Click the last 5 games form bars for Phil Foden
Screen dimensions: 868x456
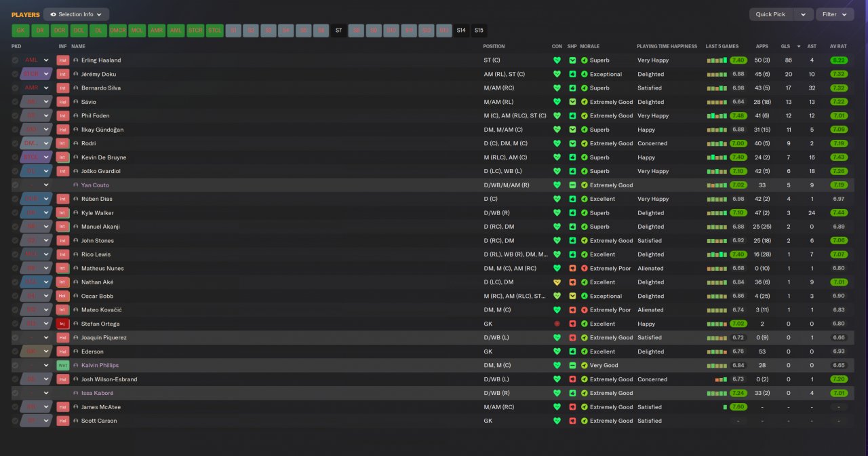[x=717, y=115]
